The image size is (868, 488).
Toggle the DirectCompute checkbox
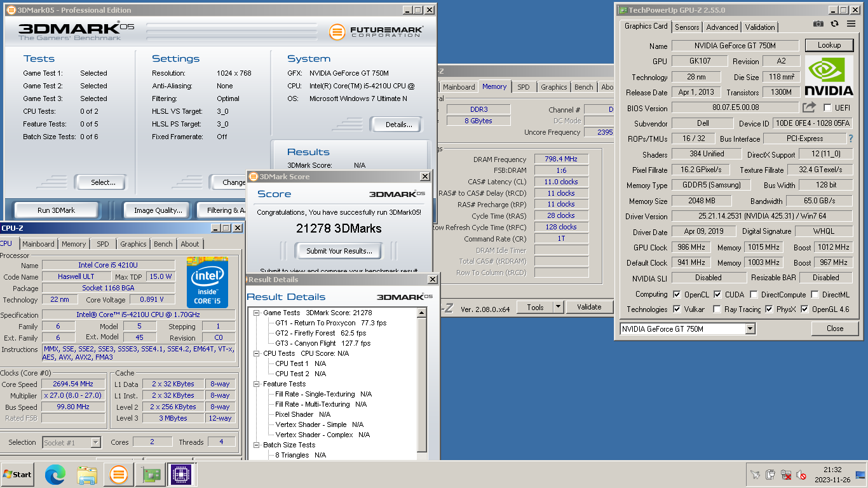pyautogui.click(x=754, y=295)
